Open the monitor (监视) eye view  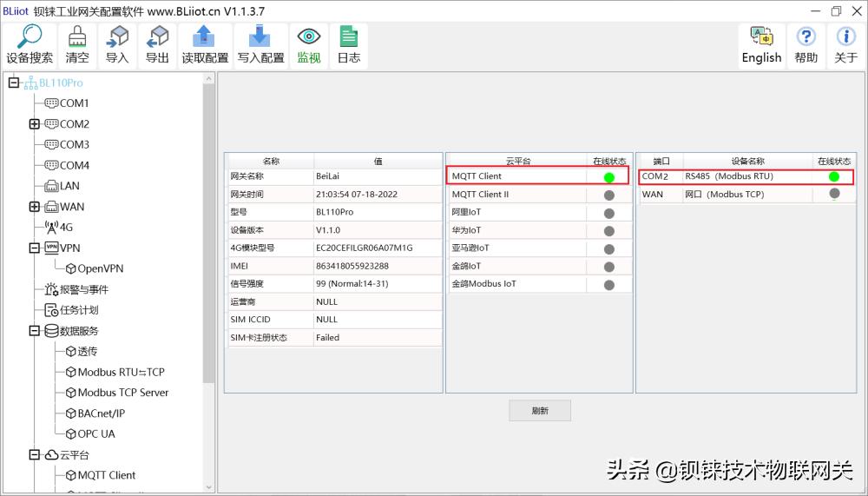pos(309,45)
